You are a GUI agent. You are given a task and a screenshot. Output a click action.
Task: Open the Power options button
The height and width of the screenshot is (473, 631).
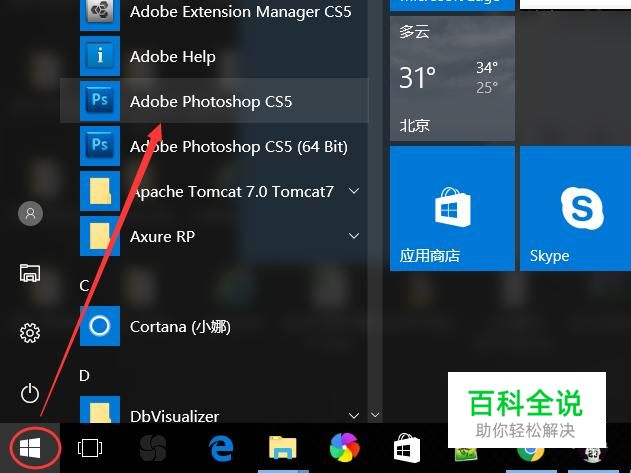click(x=30, y=393)
